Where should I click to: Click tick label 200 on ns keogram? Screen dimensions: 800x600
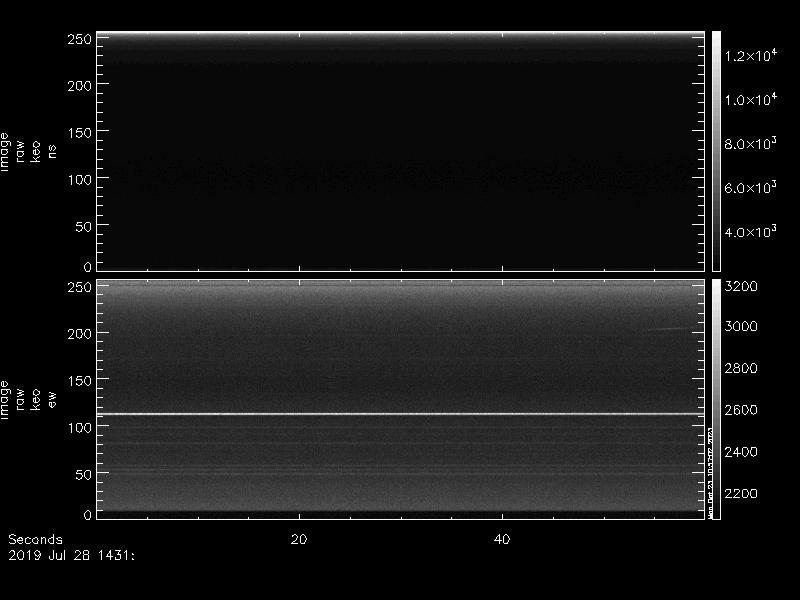coord(80,86)
